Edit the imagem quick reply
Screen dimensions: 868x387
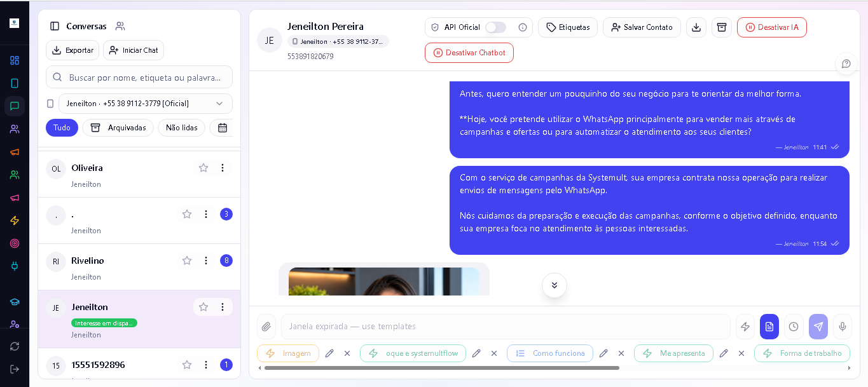[329, 353]
